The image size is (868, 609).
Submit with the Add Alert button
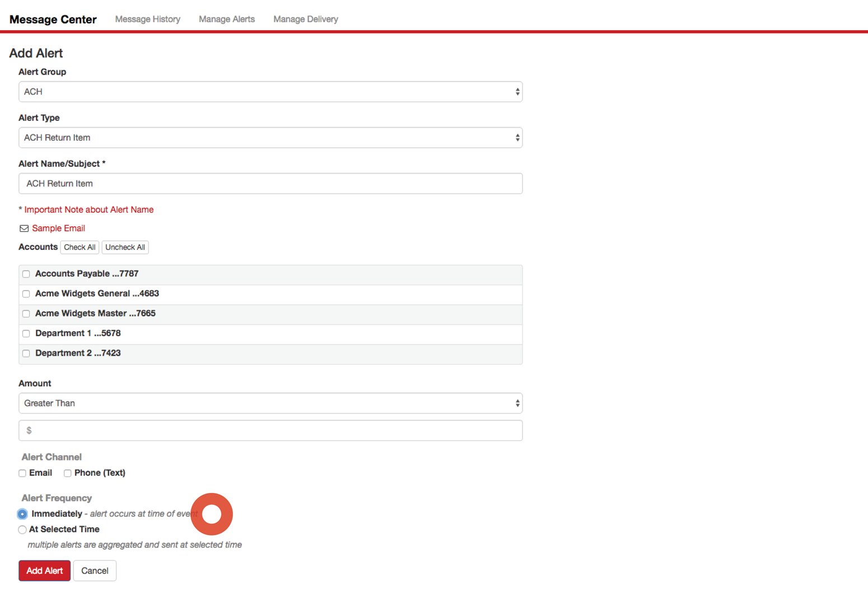pyautogui.click(x=44, y=570)
